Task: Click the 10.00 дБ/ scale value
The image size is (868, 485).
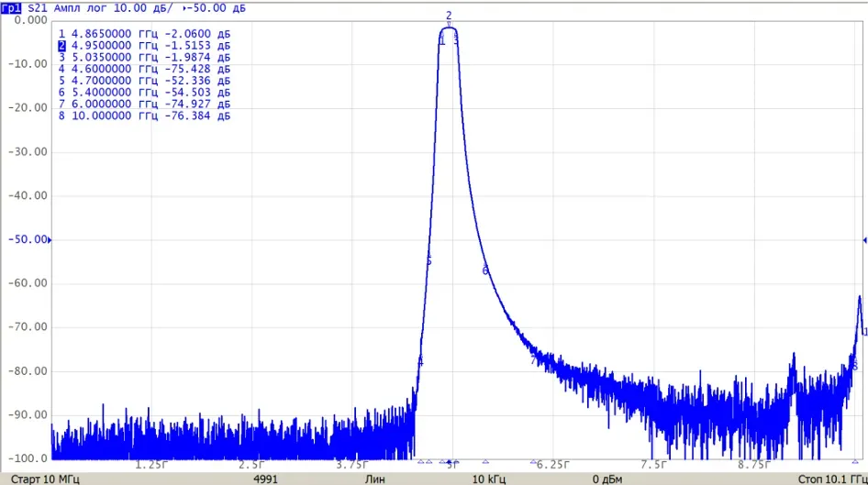Action: pyautogui.click(x=143, y=7)
